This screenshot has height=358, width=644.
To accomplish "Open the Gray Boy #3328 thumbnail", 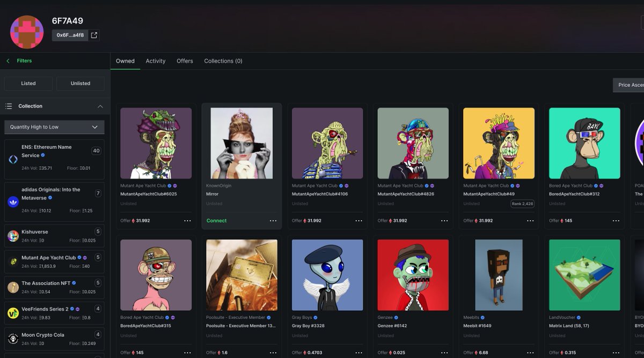I will (327, 275).
